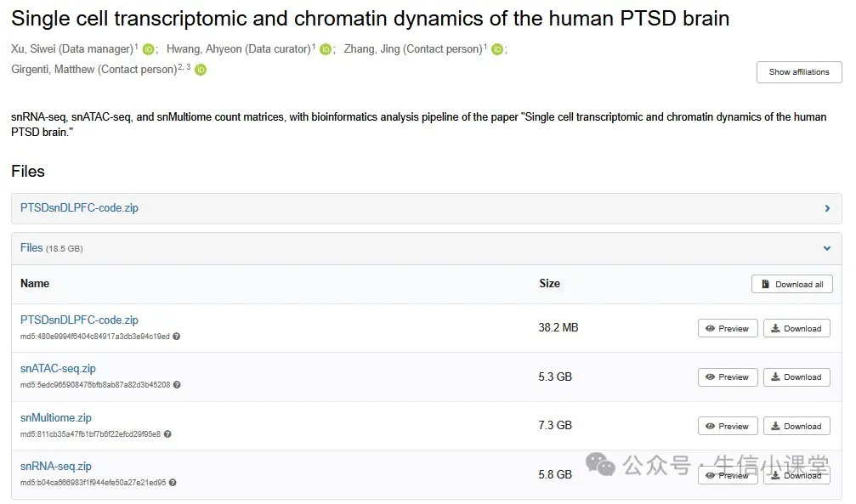Image resolution: width=856 pixels, height=504 pixels.
Task: Open Ahyeon Hwang's ORCID profile icon
Action: point(326,49)
